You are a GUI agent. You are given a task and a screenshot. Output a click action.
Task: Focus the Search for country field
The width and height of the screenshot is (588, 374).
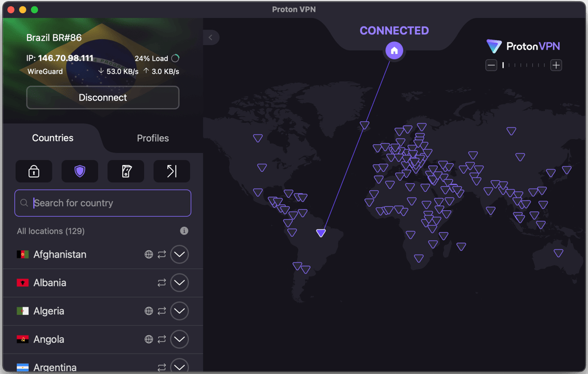[103, 203]
